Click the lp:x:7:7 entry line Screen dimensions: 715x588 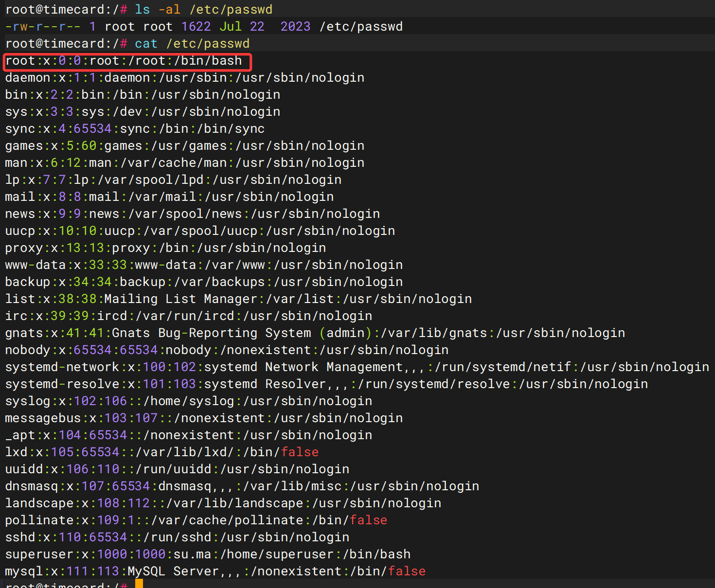coord(174,179)
